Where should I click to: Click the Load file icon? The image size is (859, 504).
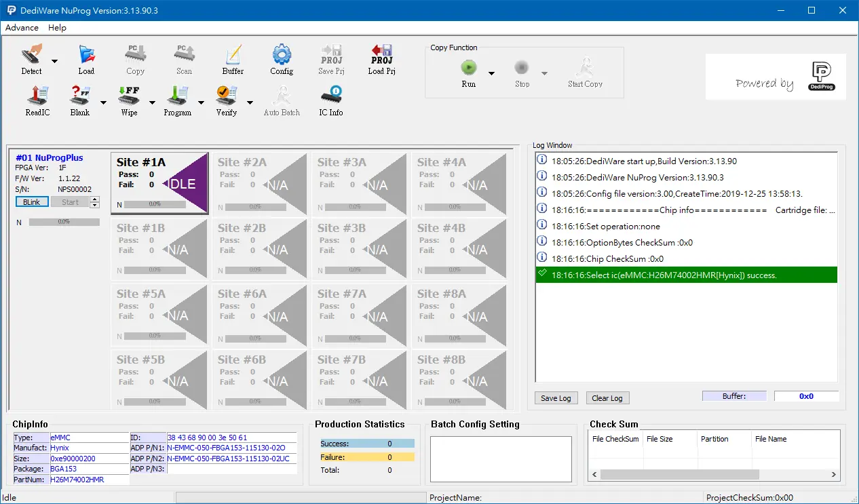click(86, 56)
